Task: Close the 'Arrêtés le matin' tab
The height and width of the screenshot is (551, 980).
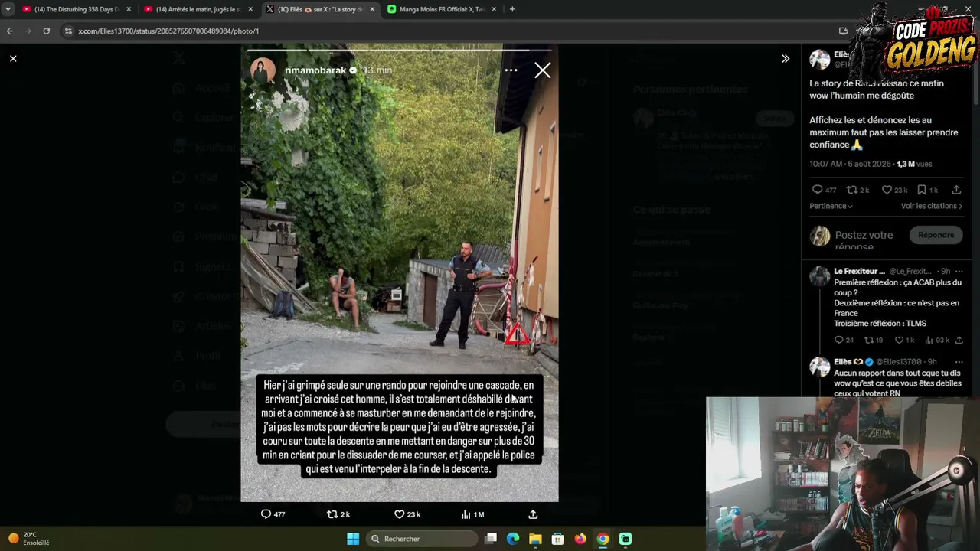Action: click(250, 9)
